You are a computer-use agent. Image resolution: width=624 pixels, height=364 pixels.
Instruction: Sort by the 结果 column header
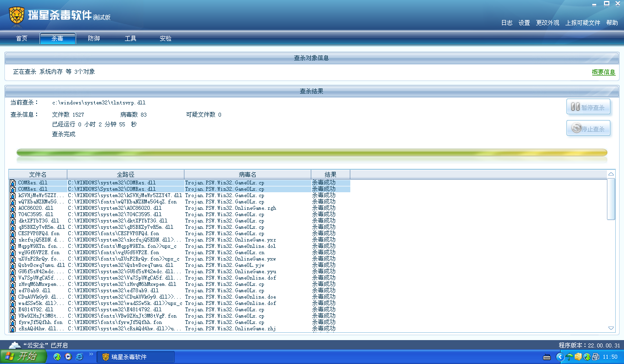(330, 174)
